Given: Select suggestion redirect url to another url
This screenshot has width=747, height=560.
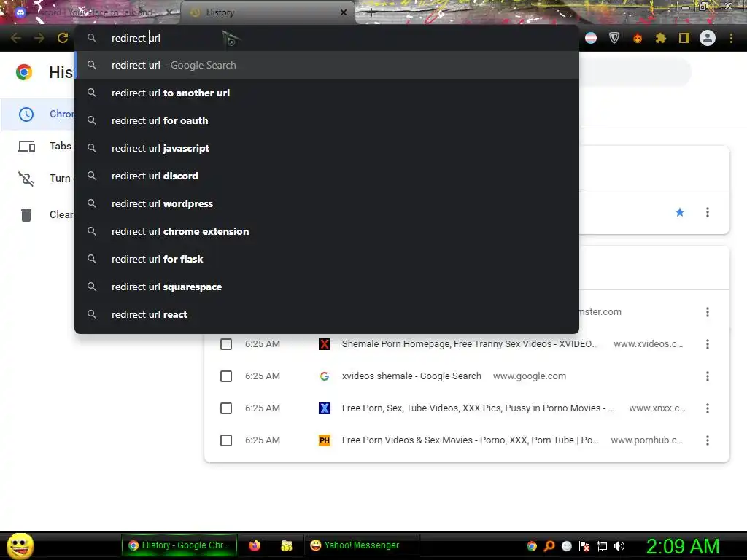Looking at the screenshot, I should 327,93.
